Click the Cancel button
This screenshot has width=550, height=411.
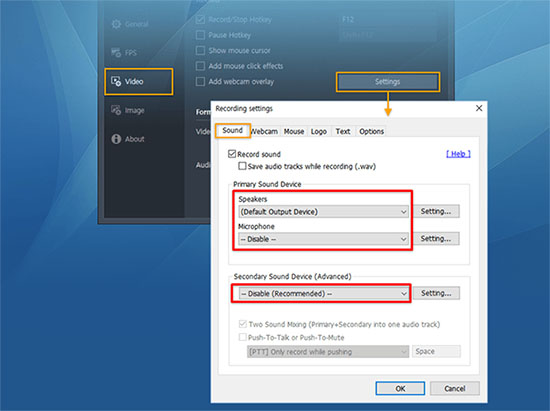[x=455, y=389]
